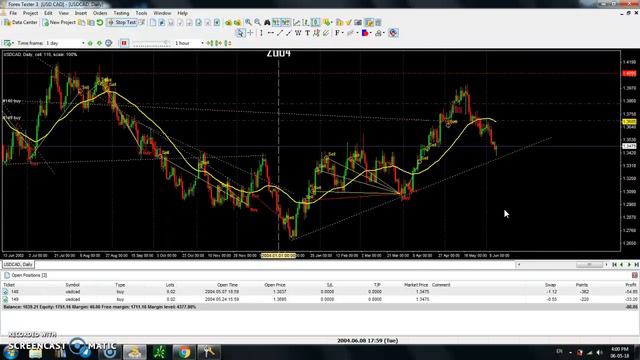Click the red price label on the price axis

[x=629, y=73]
